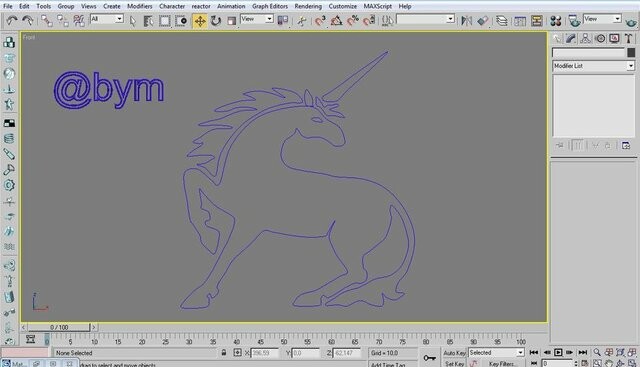This screenshot has height=367, width=640.
Task: Toggle absolute transform type-in mode
Action: pyautogui.click(x=237, y=352)
